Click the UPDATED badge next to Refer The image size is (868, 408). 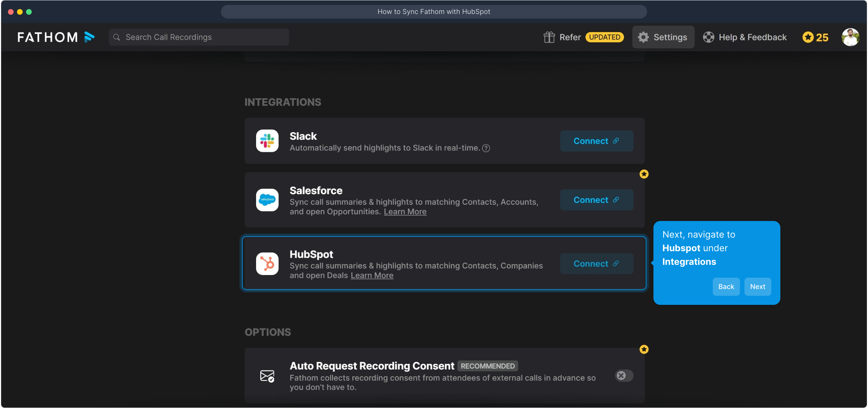click(604, 37)
